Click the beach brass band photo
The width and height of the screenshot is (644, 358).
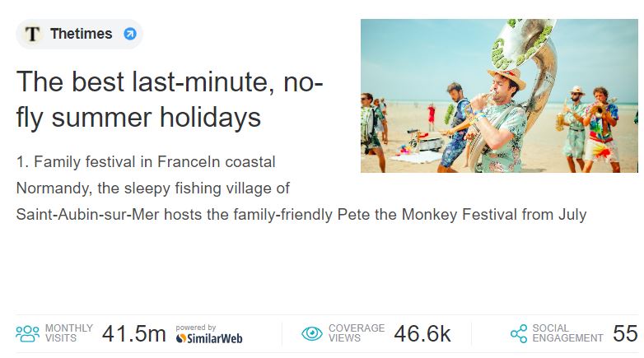coord(499,95)
